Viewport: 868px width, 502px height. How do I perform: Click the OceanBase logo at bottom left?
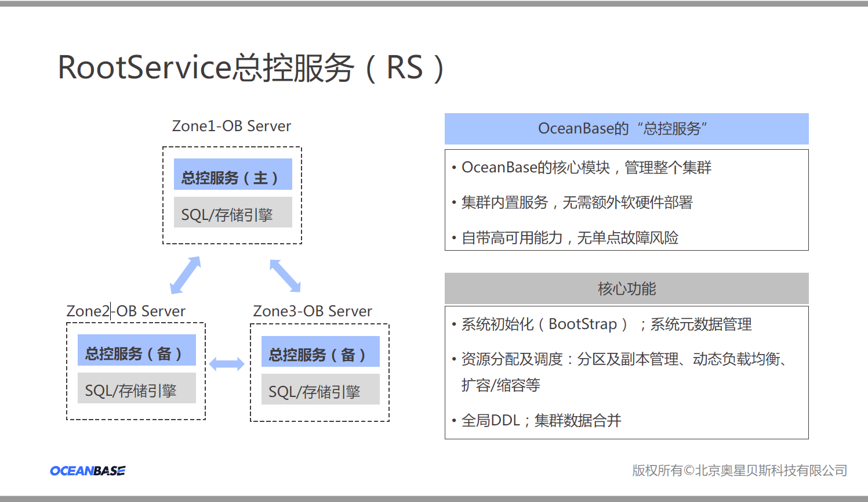click(88, 471)
